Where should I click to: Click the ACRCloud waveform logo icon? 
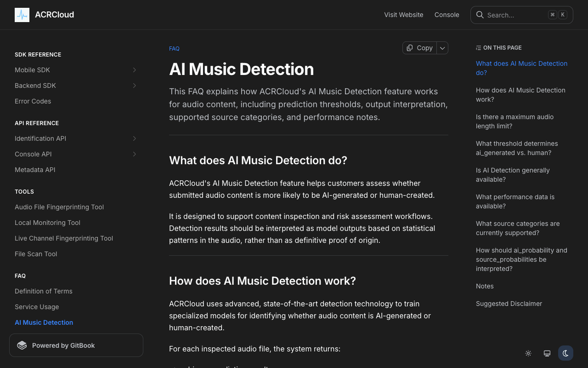pos(22,15)
